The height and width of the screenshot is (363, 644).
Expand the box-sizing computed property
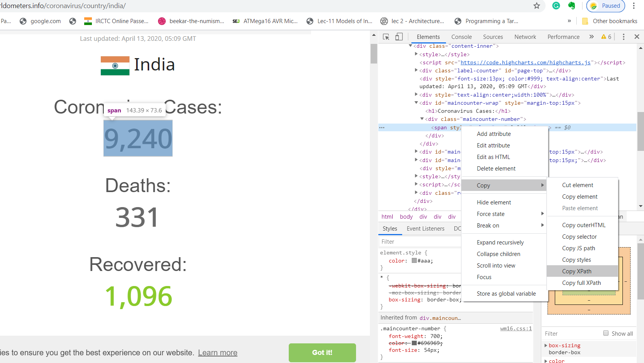tap(546, 345)
